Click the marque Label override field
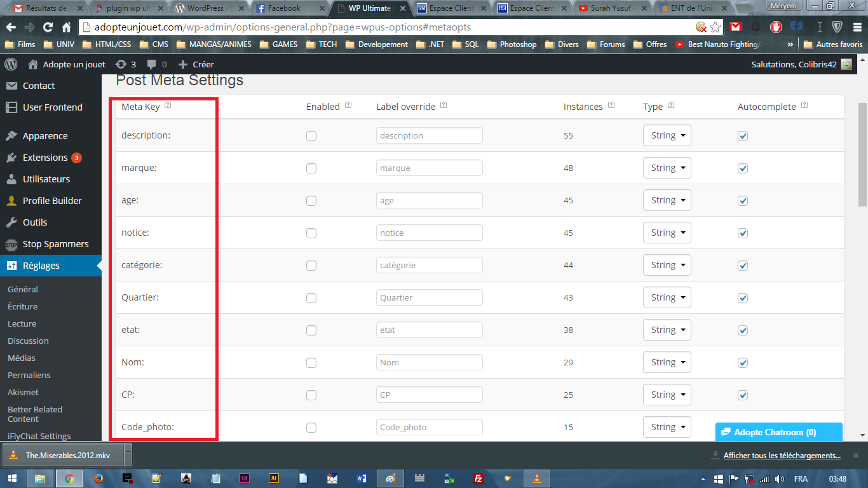 point(430,168)
